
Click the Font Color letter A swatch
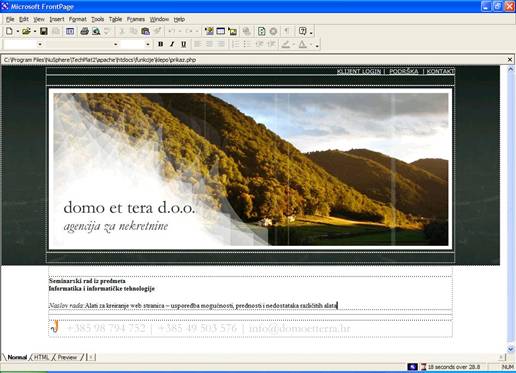[302, 44]
